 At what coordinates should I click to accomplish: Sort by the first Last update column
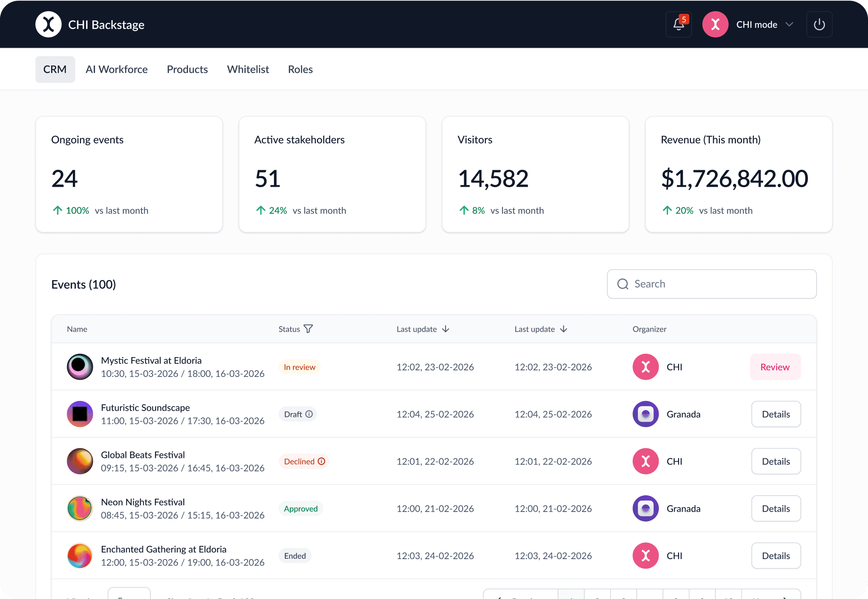pos(445,329)
